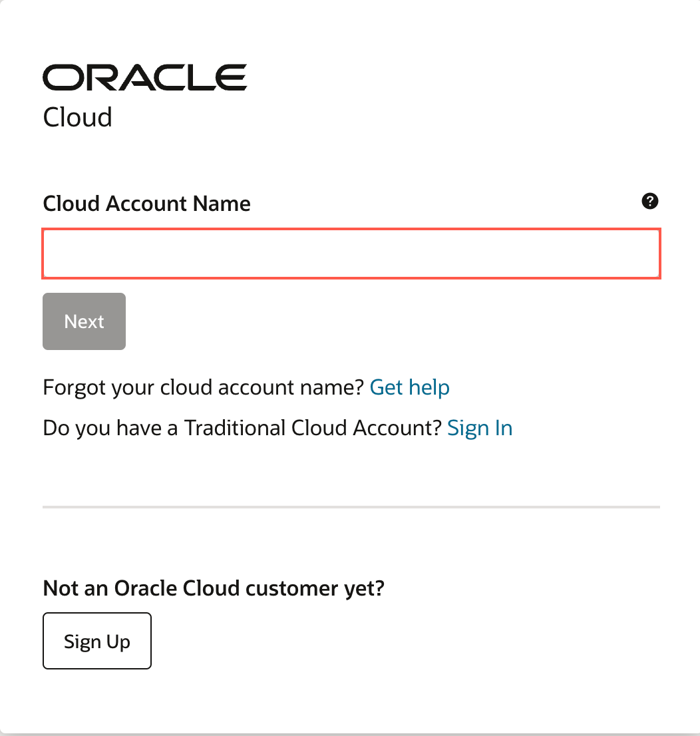700x736 pixels.
Task: Click the Cloud Account Name label
Action: tap(146, 204)
